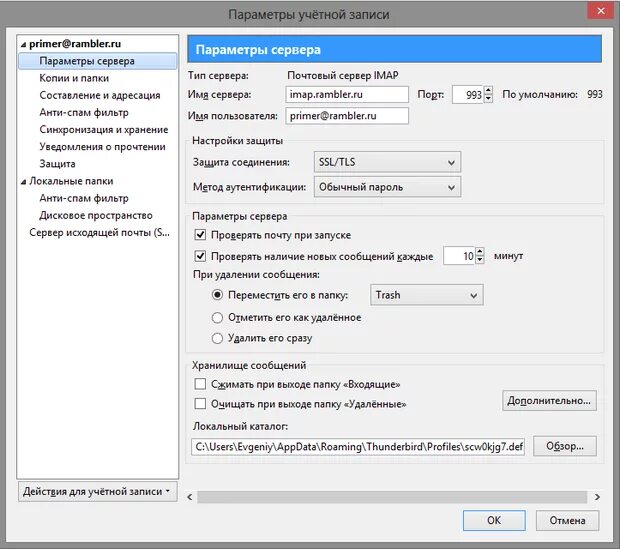Viewport: 620px width, 549px height.
Task: Select the Локальные папки node
Action: [x=71, y=181]
